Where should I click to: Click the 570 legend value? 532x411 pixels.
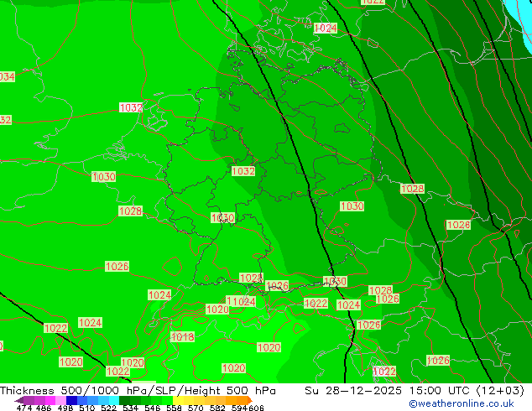pyautogui.click(x=196, y=408)
